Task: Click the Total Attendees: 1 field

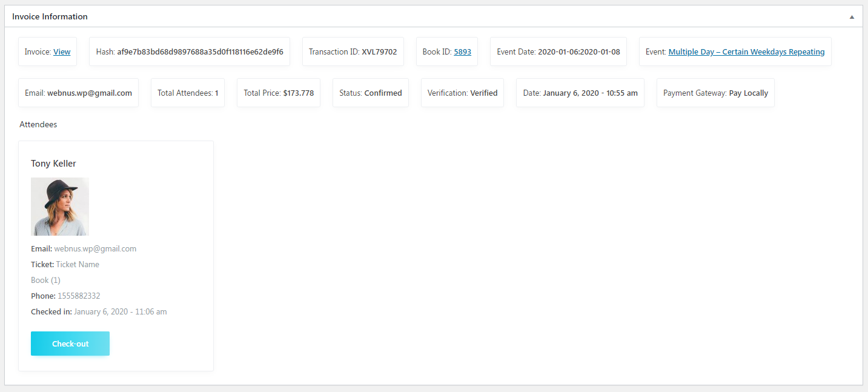Action: point(188,93)
